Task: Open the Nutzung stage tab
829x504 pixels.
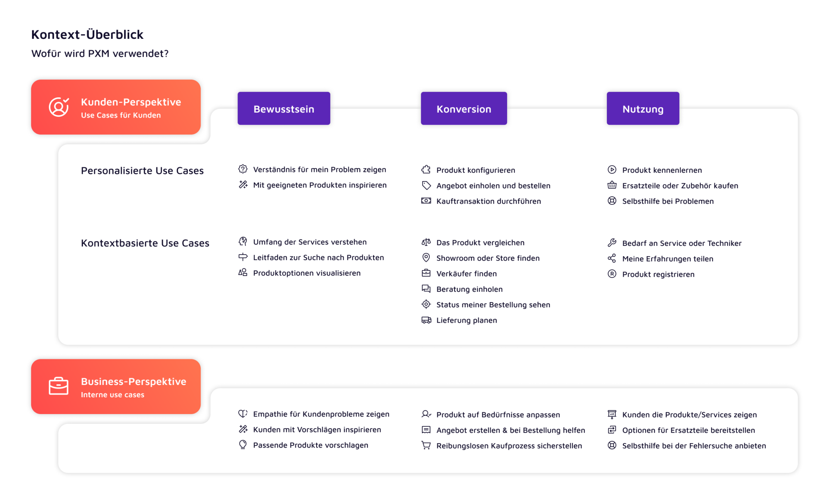Action: click(643, 109)
